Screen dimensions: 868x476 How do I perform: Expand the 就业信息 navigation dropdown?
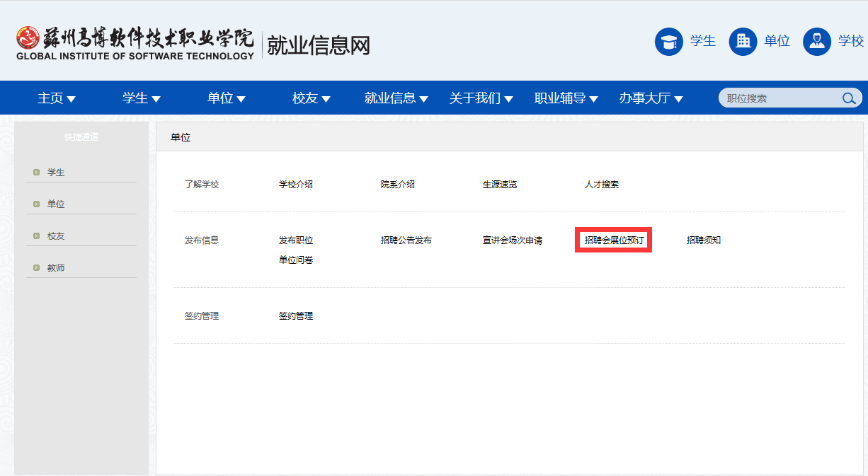pyautogui.click(x=396, y=98)
